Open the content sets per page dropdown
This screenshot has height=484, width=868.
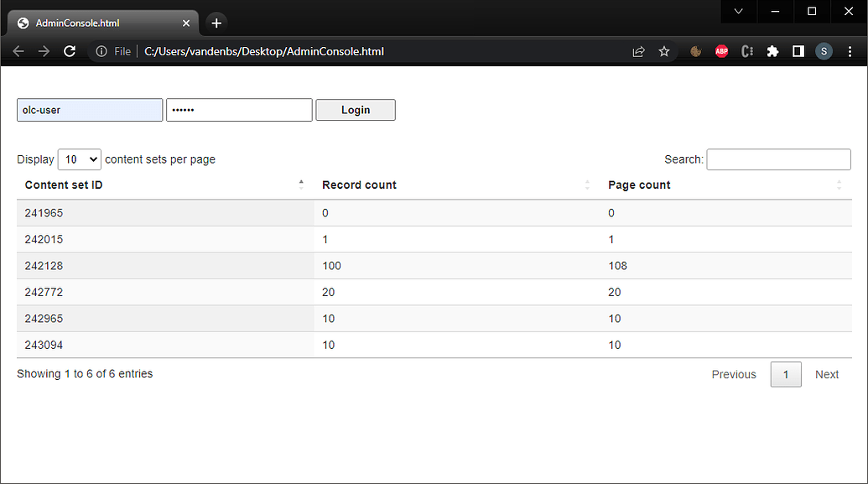(x=79, y=159)
